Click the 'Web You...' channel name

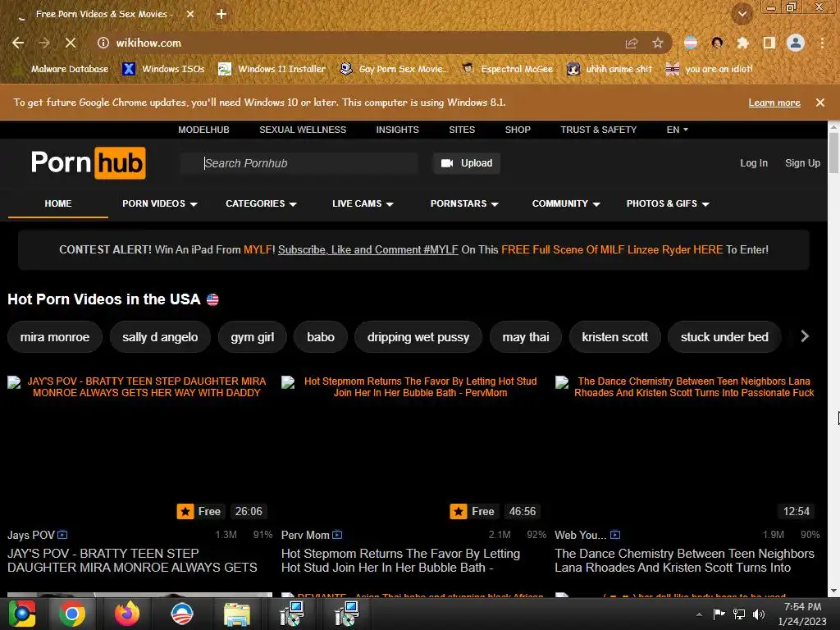[x=581, y=535]
